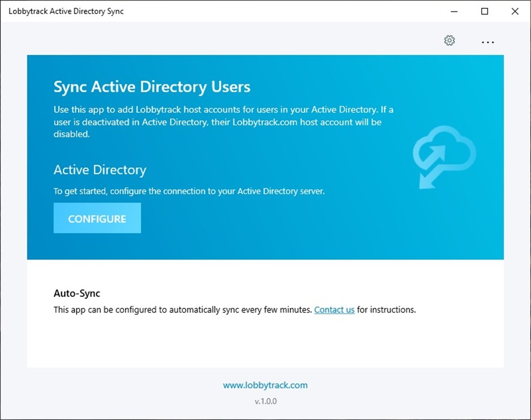Follow the Contact us link
Viewport: 531px width, 420px height.
[x=334, y=310]
